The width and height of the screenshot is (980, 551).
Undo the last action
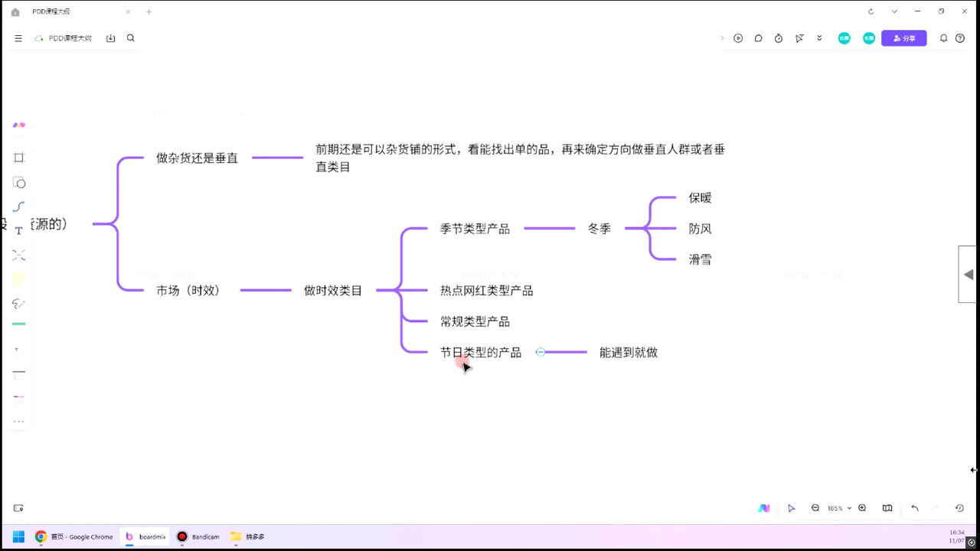pyautogui.click(x=914, y=508)
